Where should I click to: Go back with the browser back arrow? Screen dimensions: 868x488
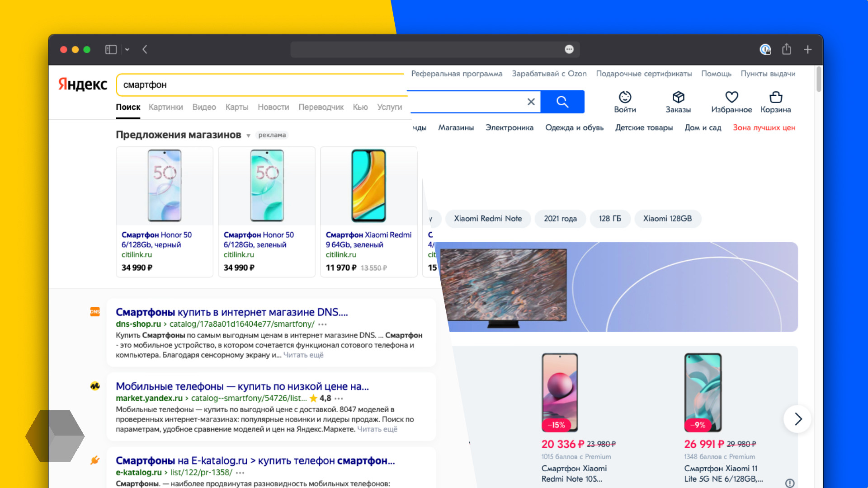pos(145,50)
